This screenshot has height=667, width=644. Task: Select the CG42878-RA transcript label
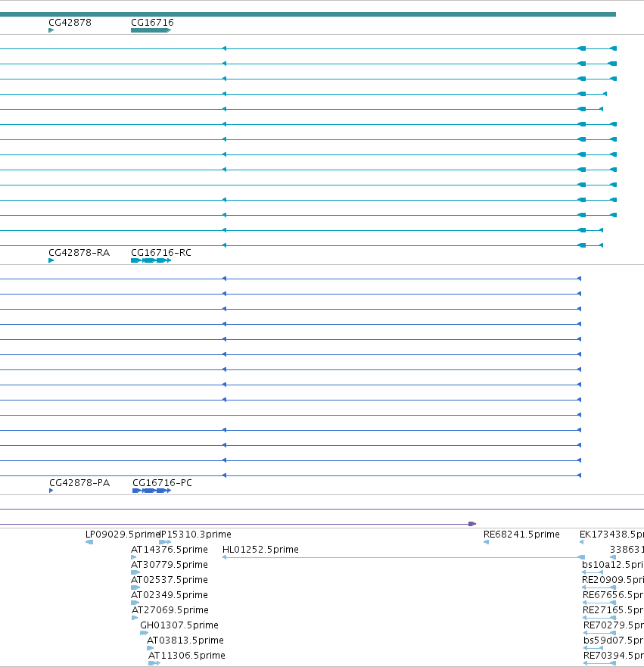[x=79, y=253]
